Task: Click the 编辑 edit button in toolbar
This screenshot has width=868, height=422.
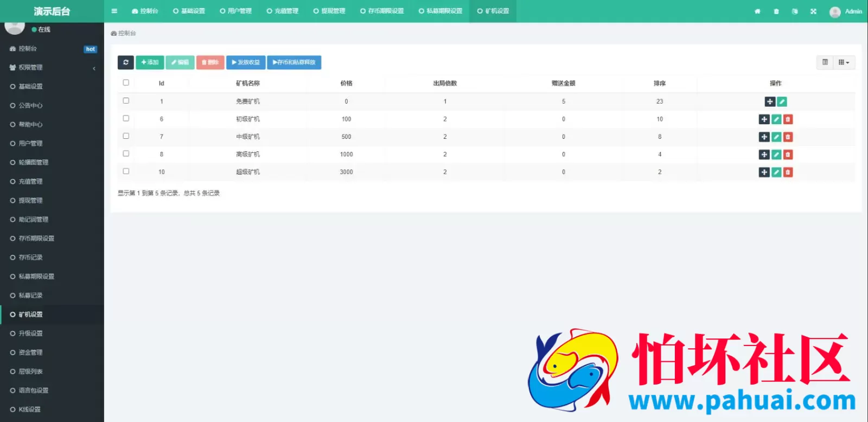Action: pos(180,62)
